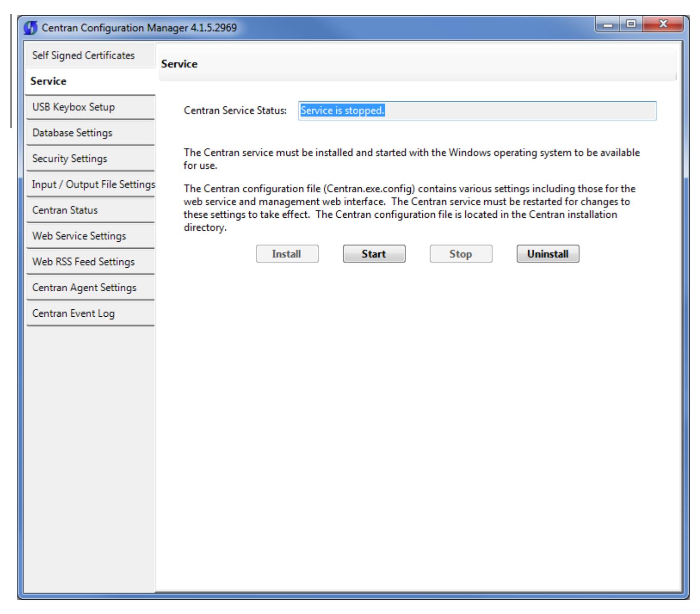
Task: Click the paragraph starting 'The Centran configuration file'
Action: pos(409,208)
